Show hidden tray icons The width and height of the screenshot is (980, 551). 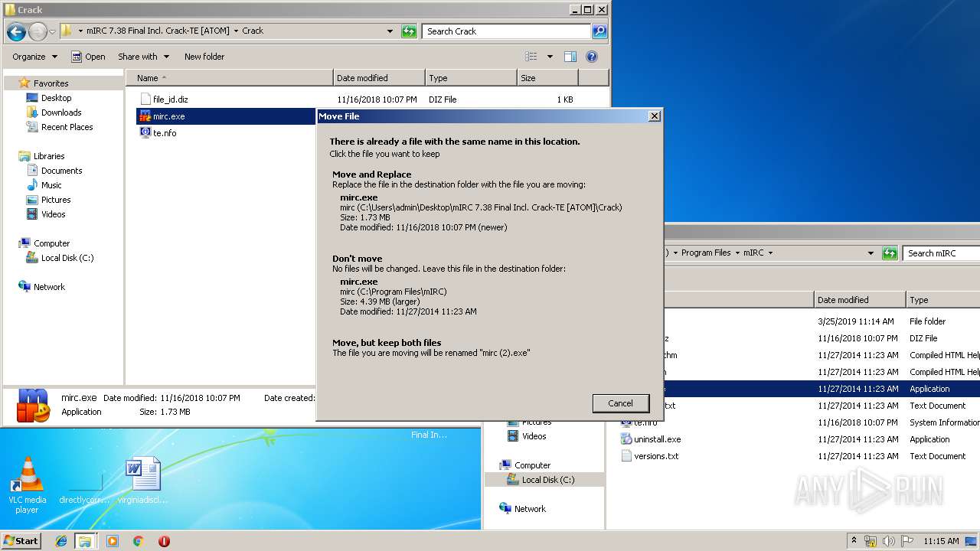pos(854,541)
